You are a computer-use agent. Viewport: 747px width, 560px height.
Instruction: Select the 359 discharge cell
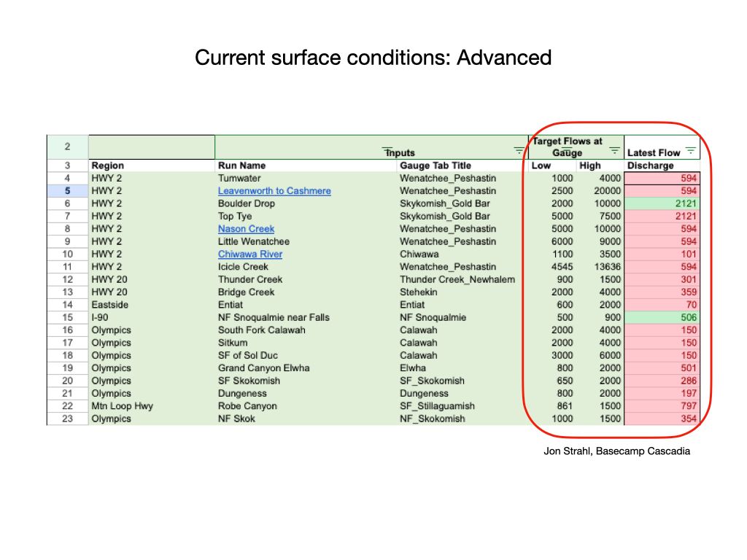click(x=662, y=292)
